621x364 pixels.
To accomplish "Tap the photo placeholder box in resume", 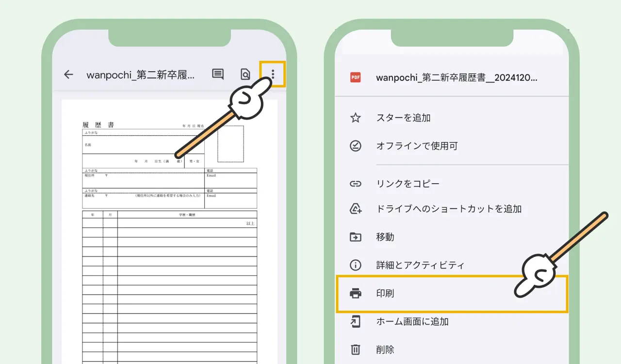I will click(230, 144).
